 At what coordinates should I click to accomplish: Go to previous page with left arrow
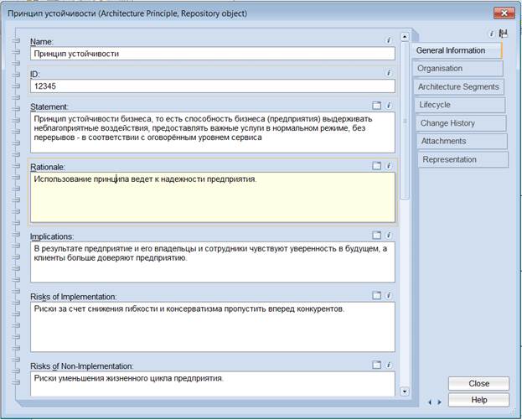(430, 402)
